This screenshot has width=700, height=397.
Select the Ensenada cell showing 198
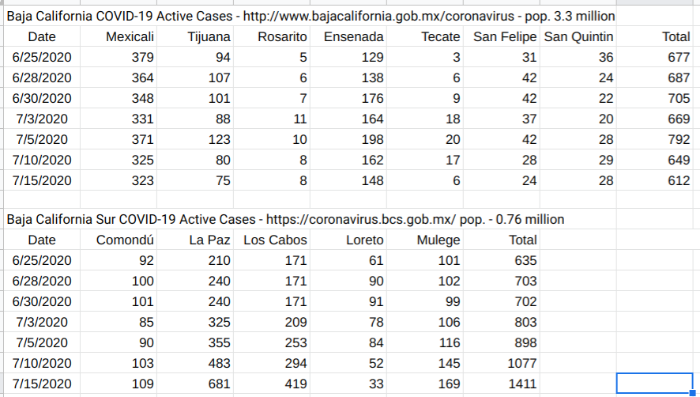tap(348, 139)
